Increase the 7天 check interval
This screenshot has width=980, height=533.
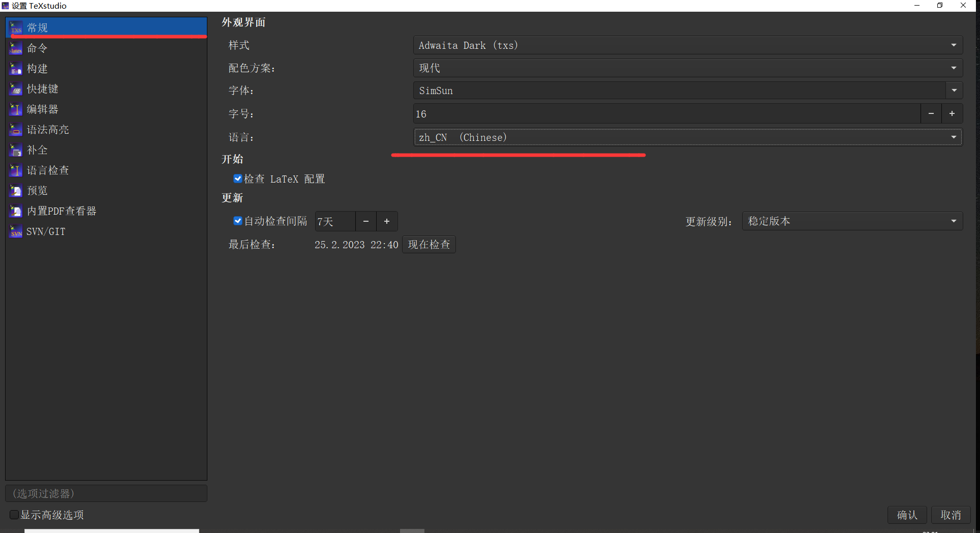click(387, 221)
